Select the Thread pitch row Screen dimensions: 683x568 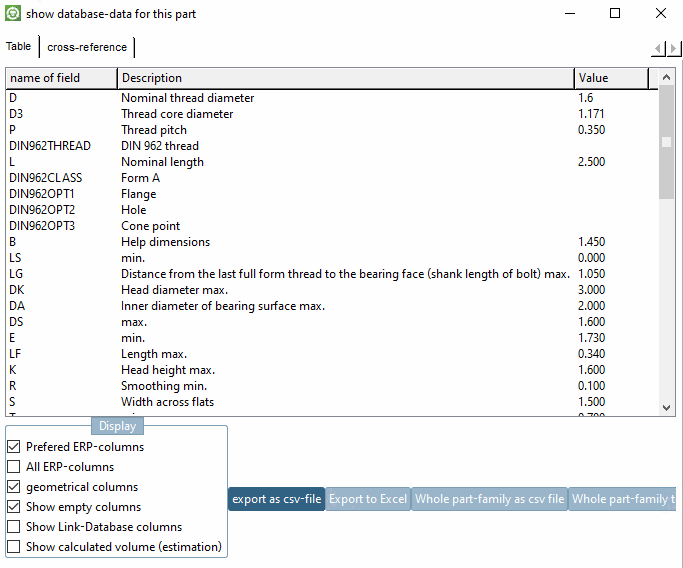(332, 130)
